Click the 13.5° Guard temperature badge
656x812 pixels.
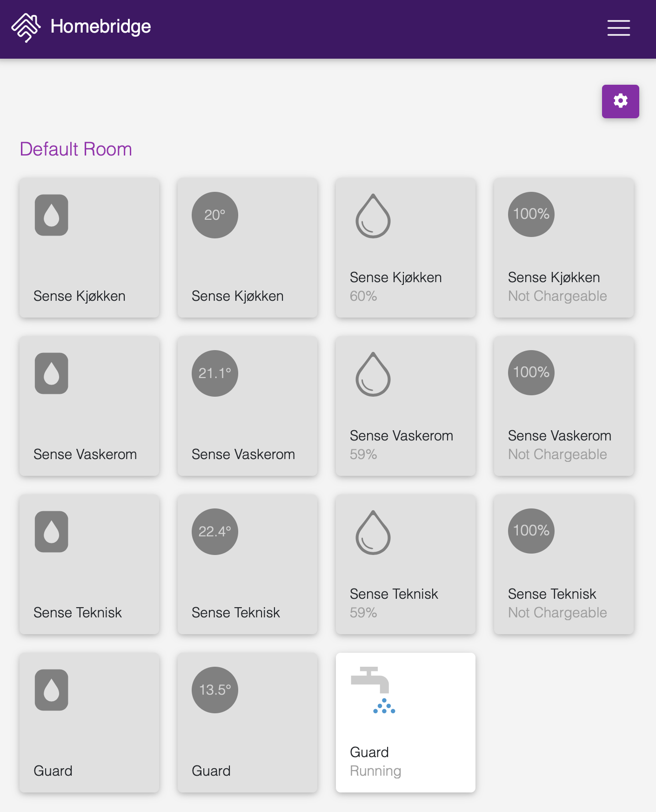tap(215, 690)
